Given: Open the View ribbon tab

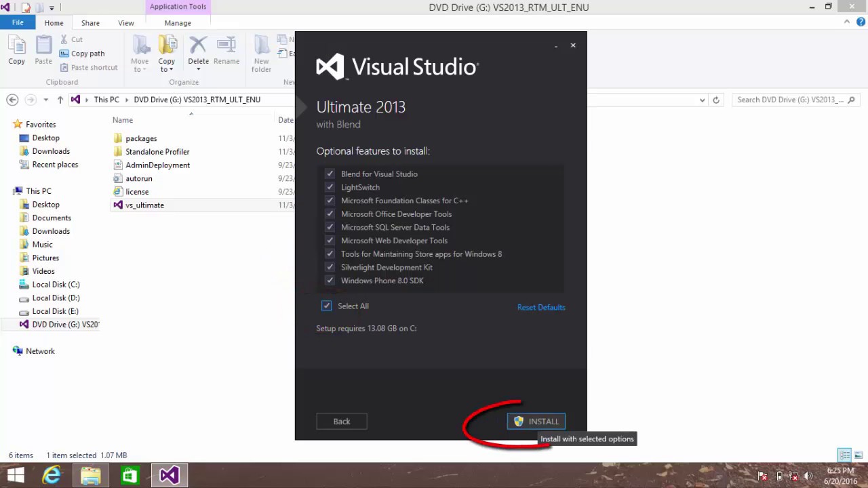Looking at the screenshot, I should (126, 23).
